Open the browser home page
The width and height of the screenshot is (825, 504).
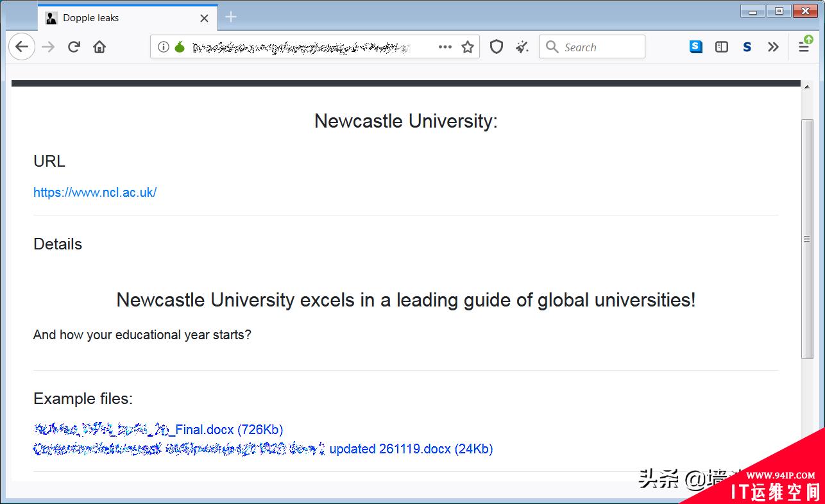(99, 47)
